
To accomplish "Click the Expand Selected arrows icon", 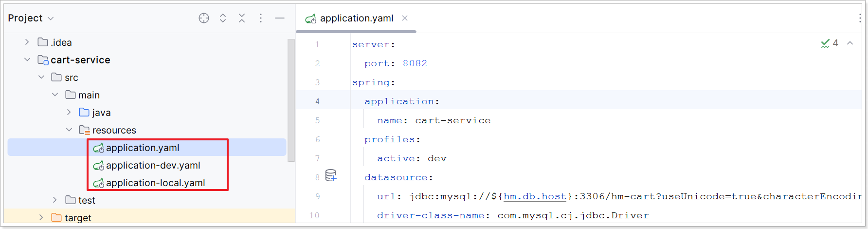I will pos(223,18).
